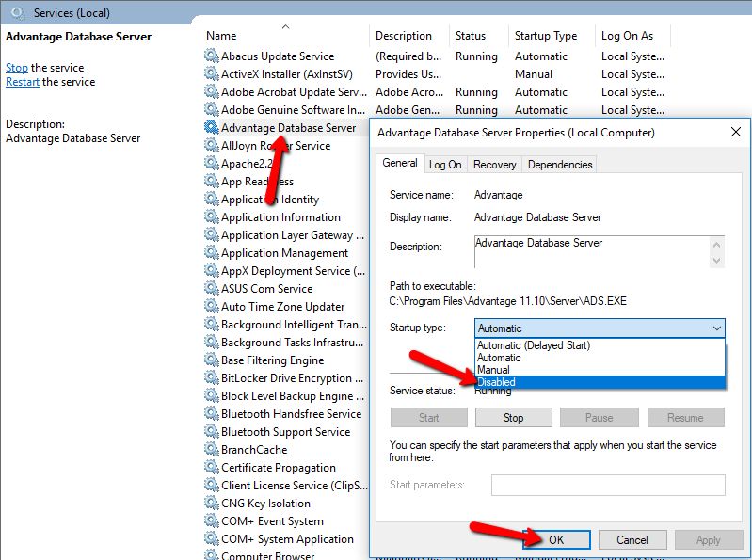
Task: Switch to the General tab
Action: click(x=400, y=163)
